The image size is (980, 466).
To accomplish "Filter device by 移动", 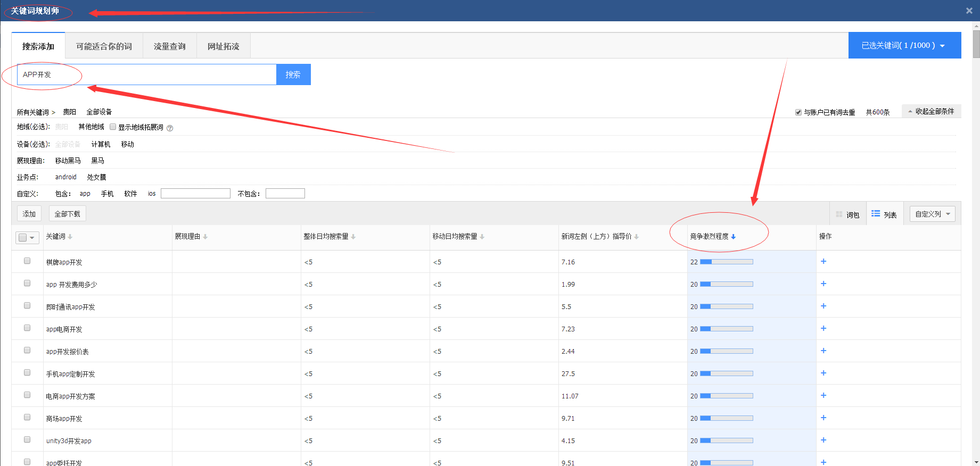I will 128,144.
